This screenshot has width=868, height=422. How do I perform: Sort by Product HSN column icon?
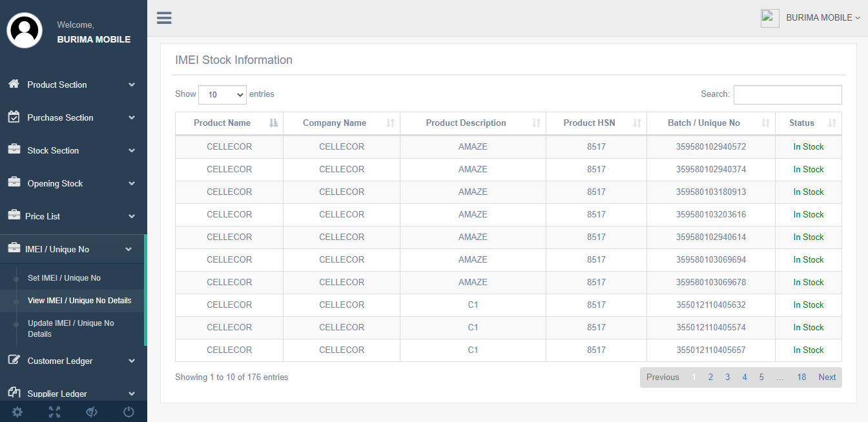637,123
